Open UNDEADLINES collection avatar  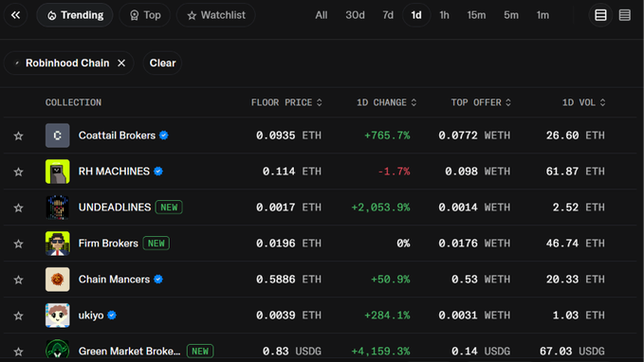[58, 208]
